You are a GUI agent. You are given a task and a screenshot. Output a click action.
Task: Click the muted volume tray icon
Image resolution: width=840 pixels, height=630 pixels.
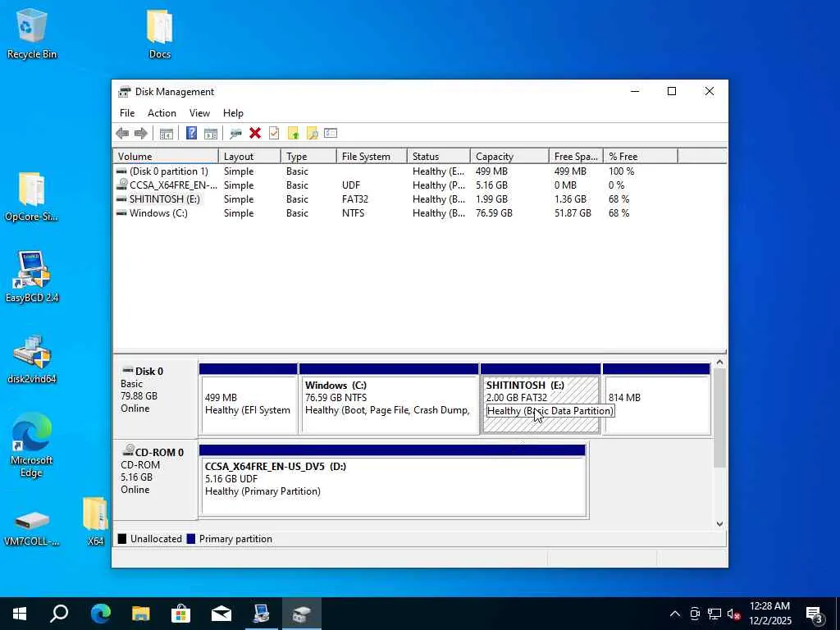tap(733, 614)
